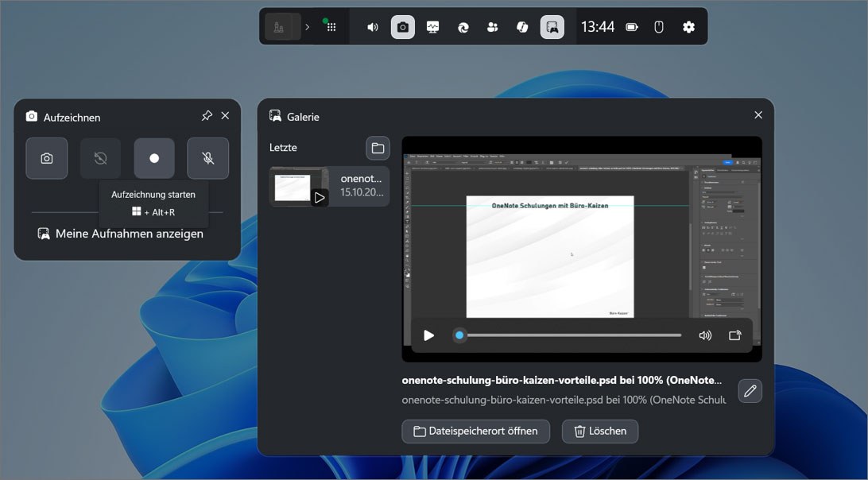Viewport: 868px width, 480px height.
Task: Click the video progress slider
Action: (569, 335)
